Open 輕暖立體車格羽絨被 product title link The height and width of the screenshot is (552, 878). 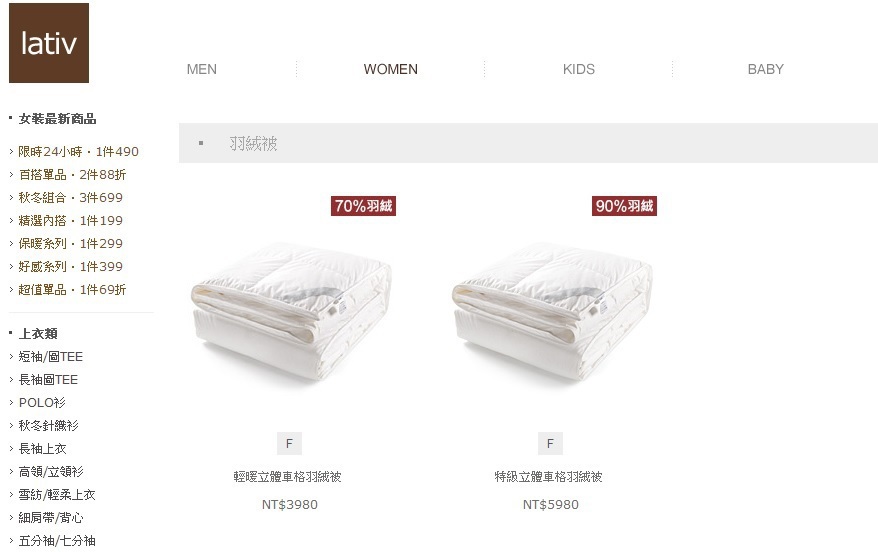pyautogui.click(x=287, y=477)
